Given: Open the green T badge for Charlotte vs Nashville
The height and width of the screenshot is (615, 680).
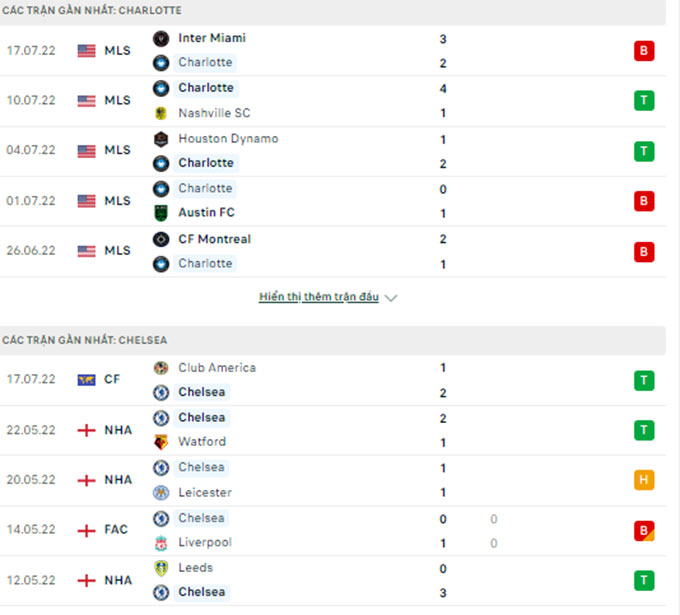Looking at the screenshot, I should coord(644,101).
